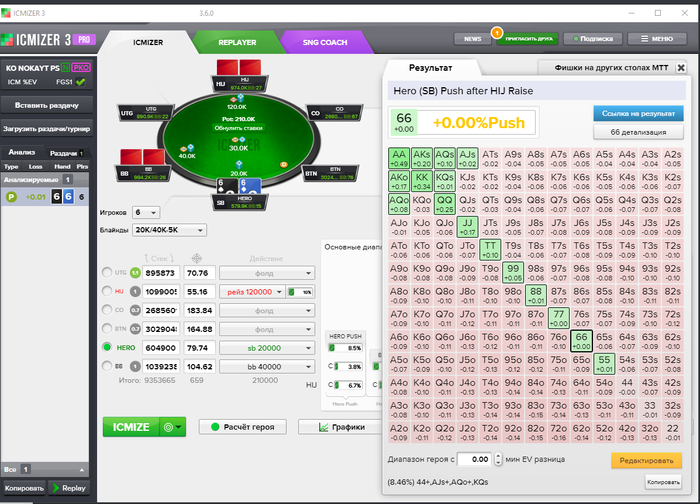Close the Результат panel with the X icon
Image resolution: width=700 pixels, height=504 pixels.
681,68
